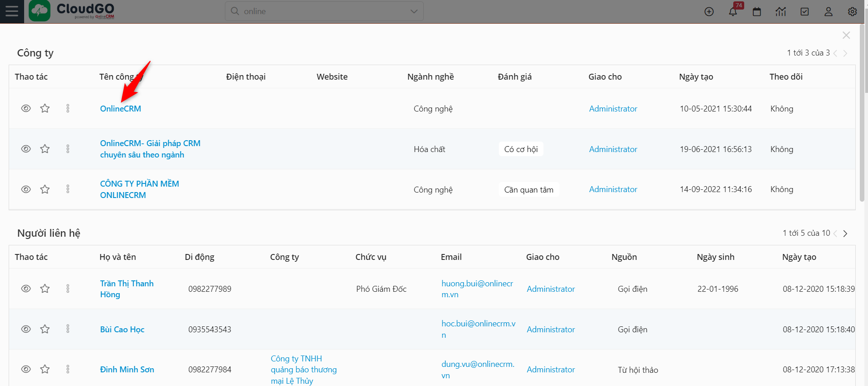Click Administrator link for Trần Thị Thanh Hồng

pos(551,289)
